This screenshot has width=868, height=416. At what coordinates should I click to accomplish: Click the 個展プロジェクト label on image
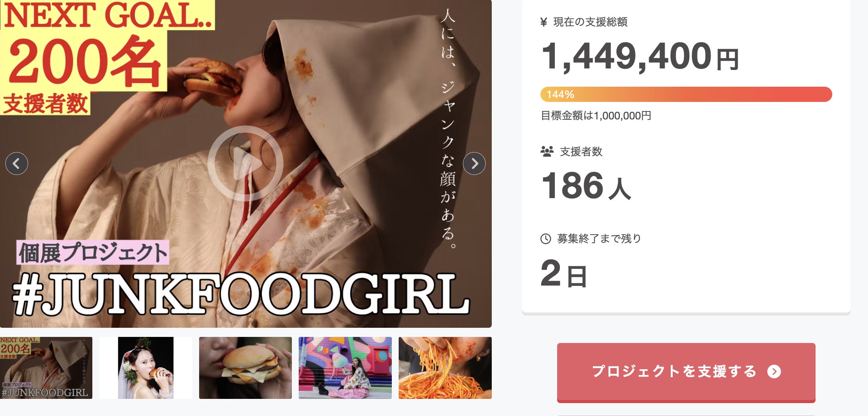pos(93,252)
